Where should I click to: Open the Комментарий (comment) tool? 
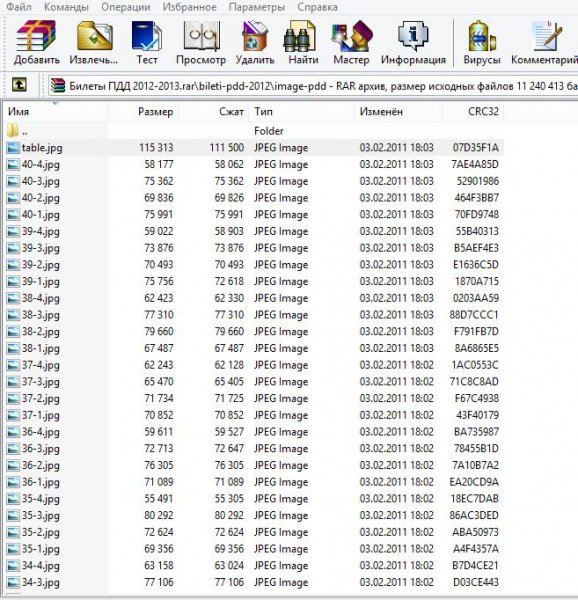tap(544, 42)
